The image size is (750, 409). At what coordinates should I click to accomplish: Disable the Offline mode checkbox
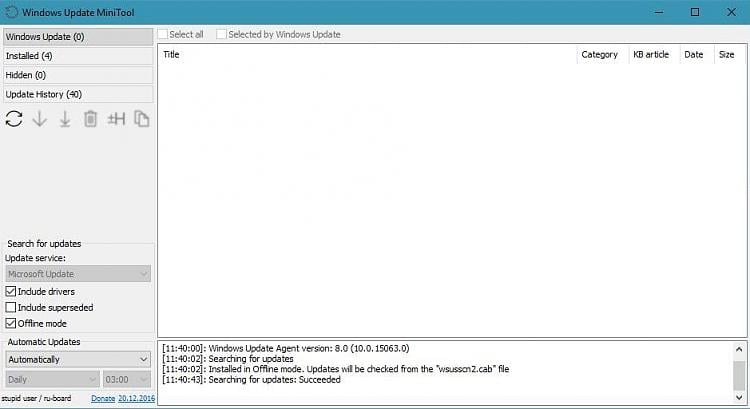click(11, 323)
